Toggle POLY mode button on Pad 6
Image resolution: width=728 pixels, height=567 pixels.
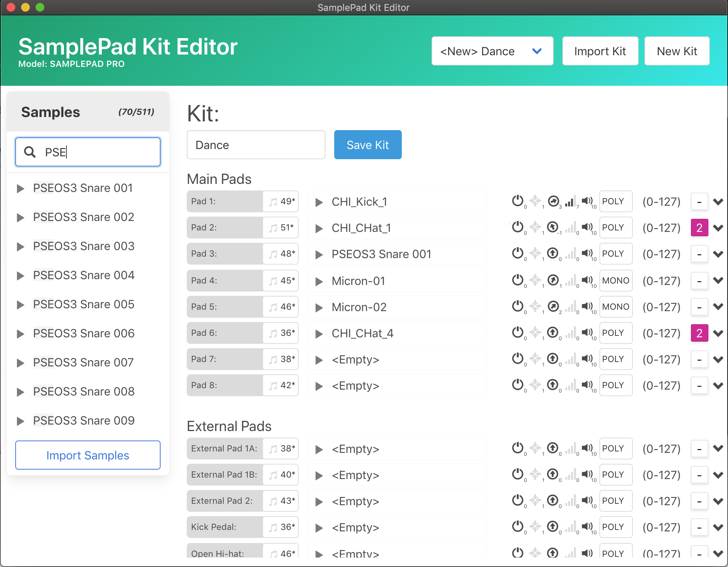(616, 333)
